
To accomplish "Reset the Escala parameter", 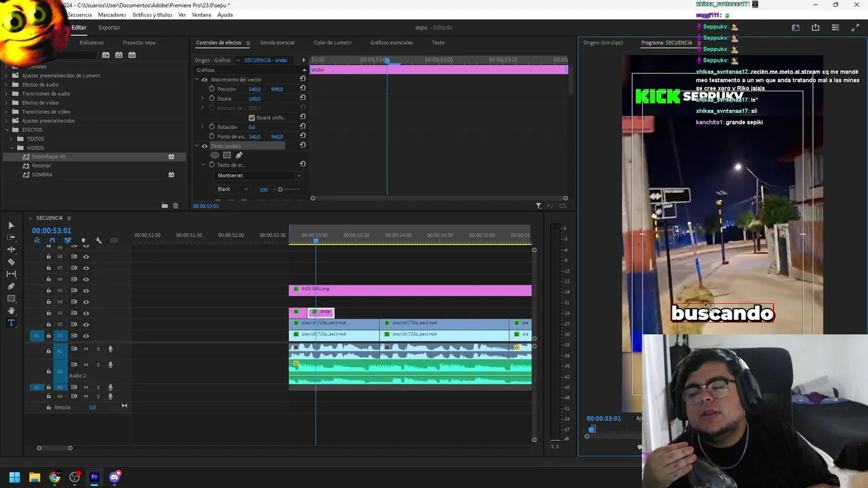I will coord(302,98).
